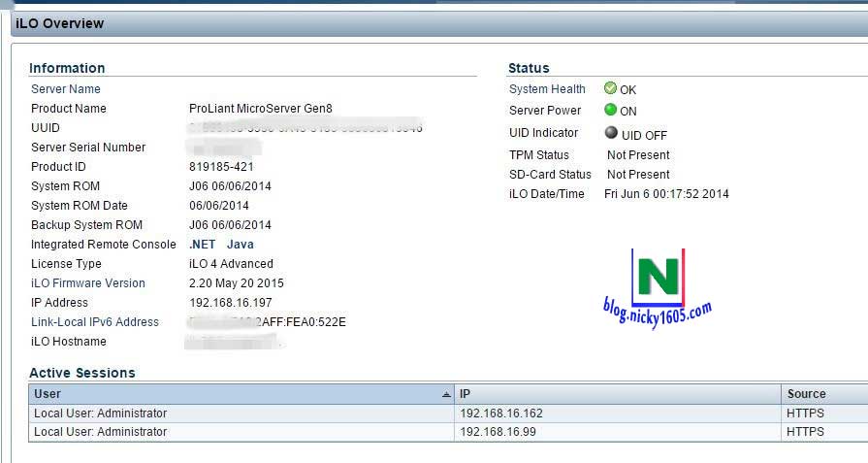Click IP Address value 192.168.16.197

231,303
